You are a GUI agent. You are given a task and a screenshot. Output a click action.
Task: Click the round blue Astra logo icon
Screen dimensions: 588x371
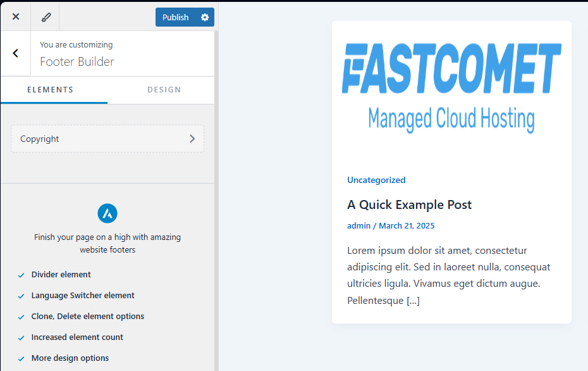coord(107,213)
